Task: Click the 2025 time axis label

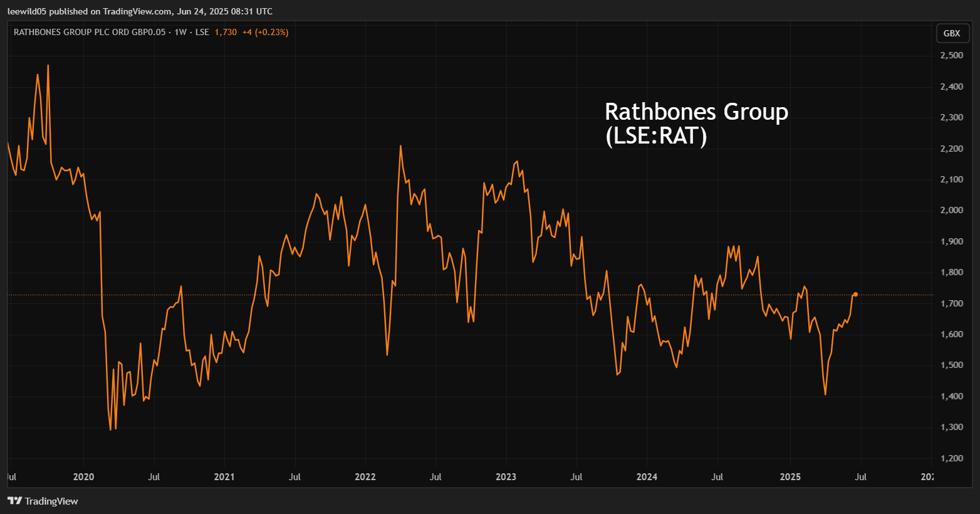Action: pyautogui.click(x=790, y=476)
